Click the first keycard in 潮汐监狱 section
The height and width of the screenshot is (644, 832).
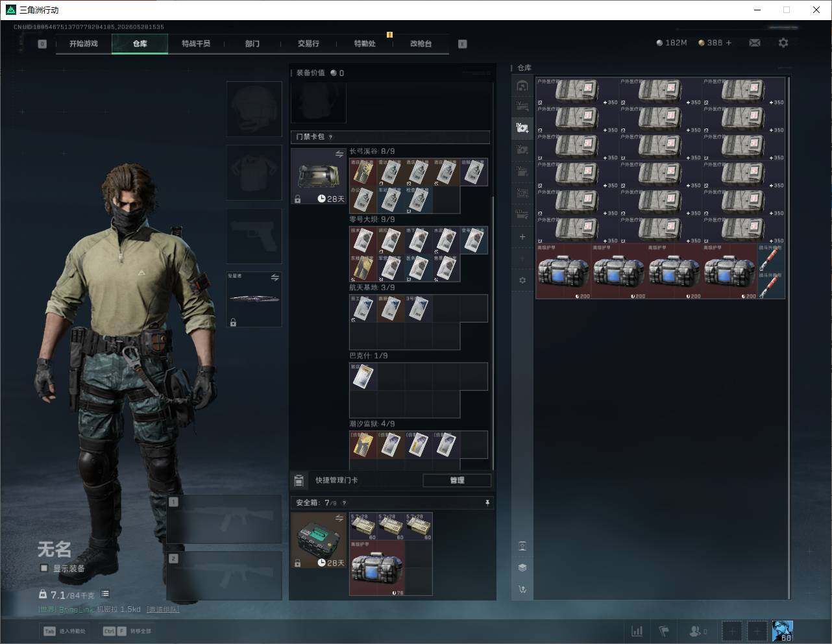(363, 445)
